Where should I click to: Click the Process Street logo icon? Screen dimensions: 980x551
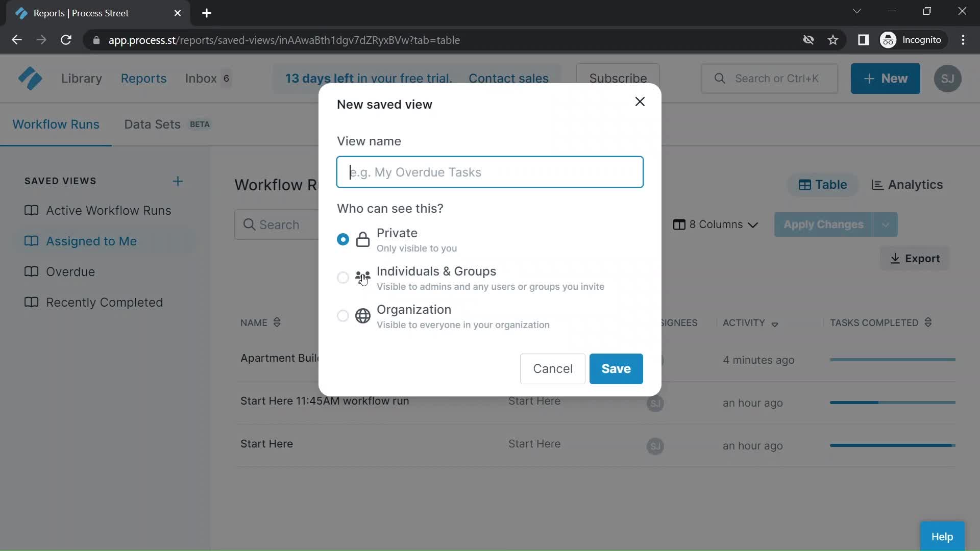[29, 79]
